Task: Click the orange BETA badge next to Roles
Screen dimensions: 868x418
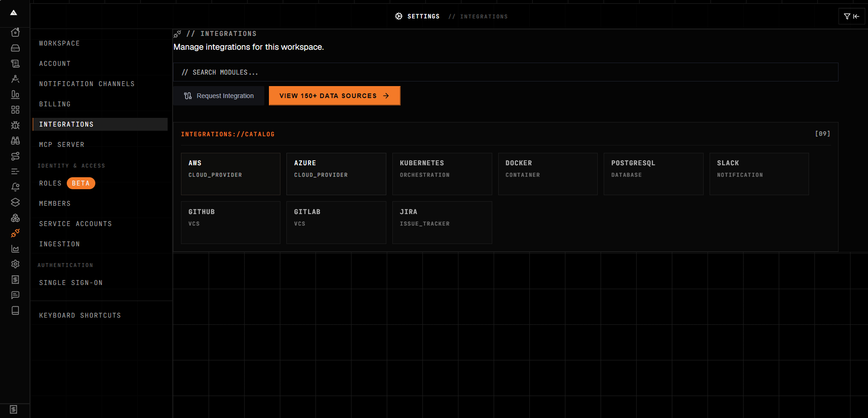Action: pos(81,183)
